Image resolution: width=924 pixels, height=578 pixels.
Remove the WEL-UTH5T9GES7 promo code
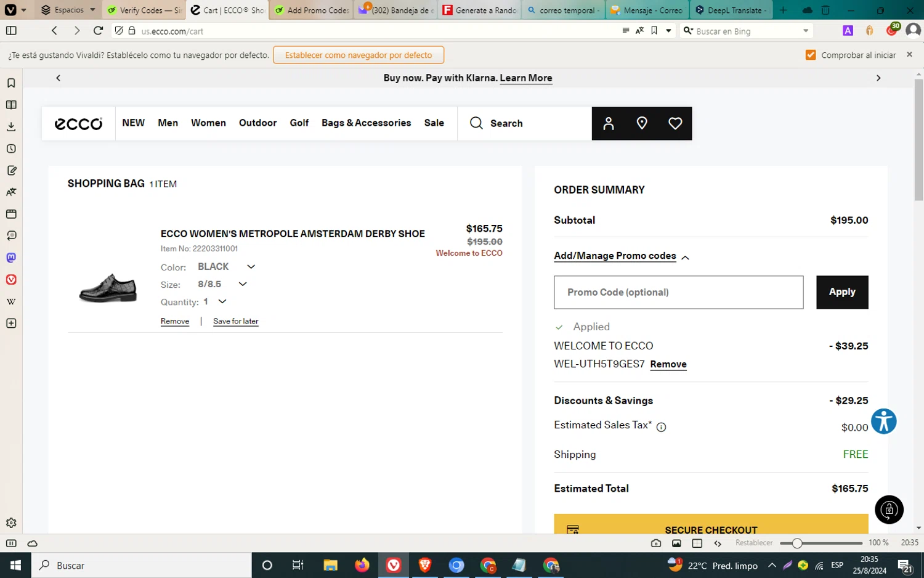(668, 364)
